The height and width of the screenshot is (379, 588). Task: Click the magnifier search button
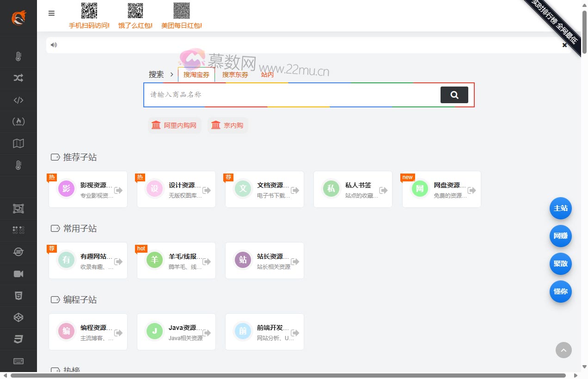(454, 94)
